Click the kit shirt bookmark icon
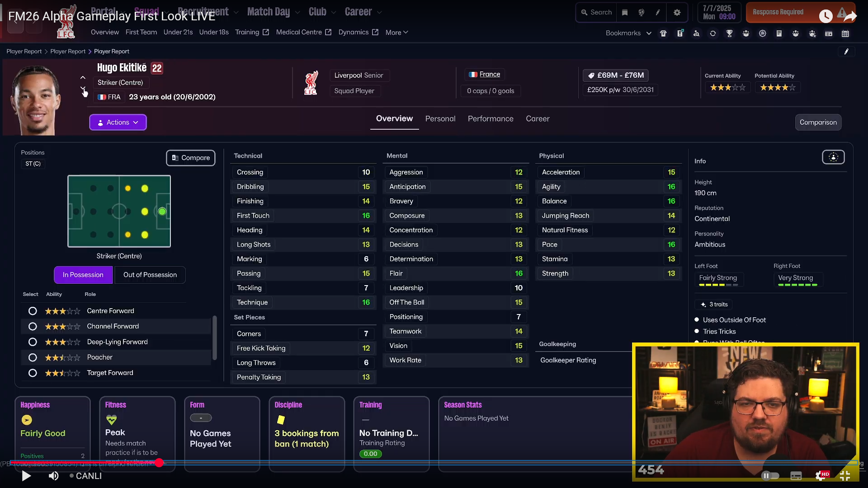The width and height of the screenshot is (868, 488). coord(663,33)
